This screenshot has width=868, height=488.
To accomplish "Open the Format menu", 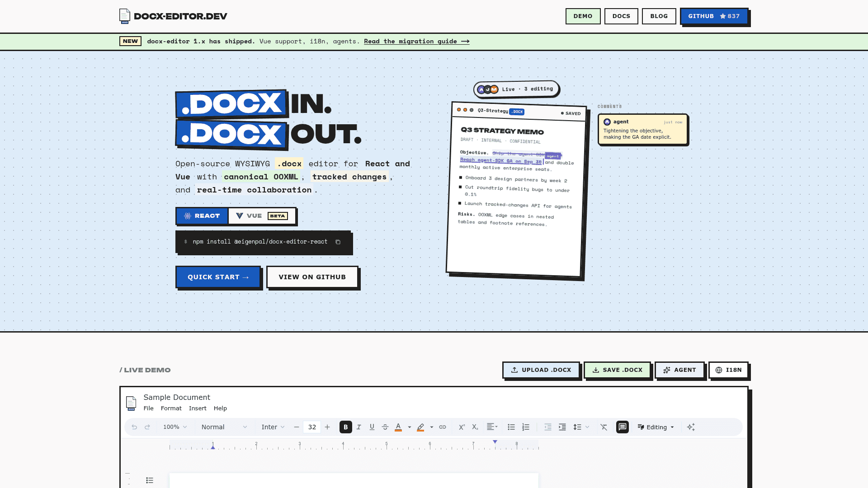I will pyautogui.click(x=171, y=408).
